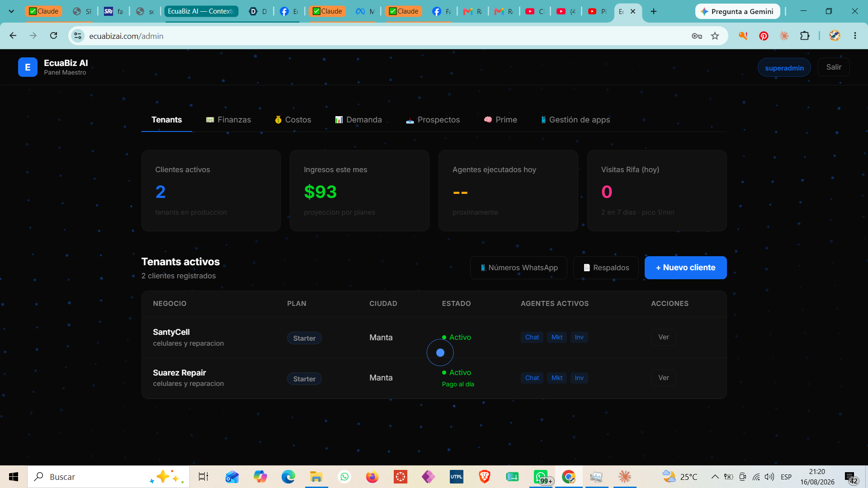Click the Chat agent tag for SantyCell

(532, 337)
